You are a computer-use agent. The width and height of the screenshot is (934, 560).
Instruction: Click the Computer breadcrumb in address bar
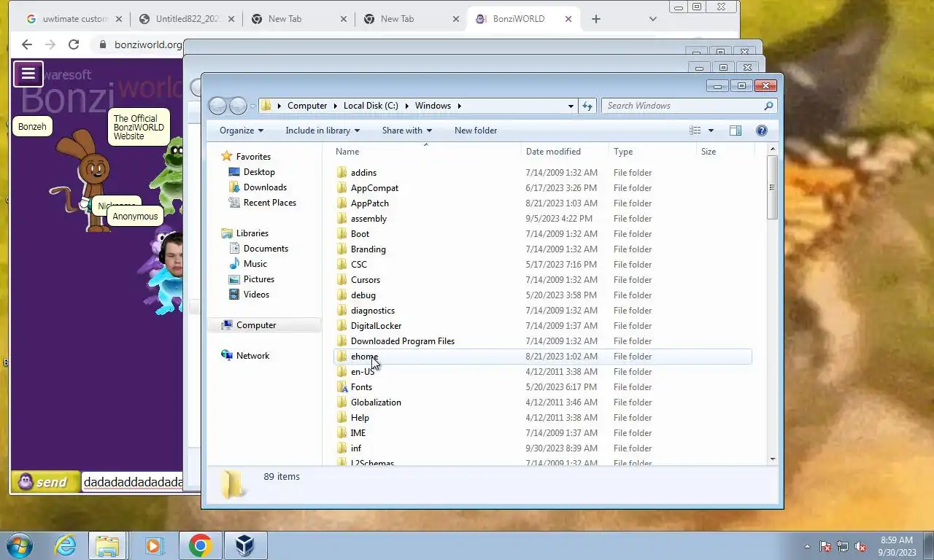pyautogui.click(x=307, y=106)
